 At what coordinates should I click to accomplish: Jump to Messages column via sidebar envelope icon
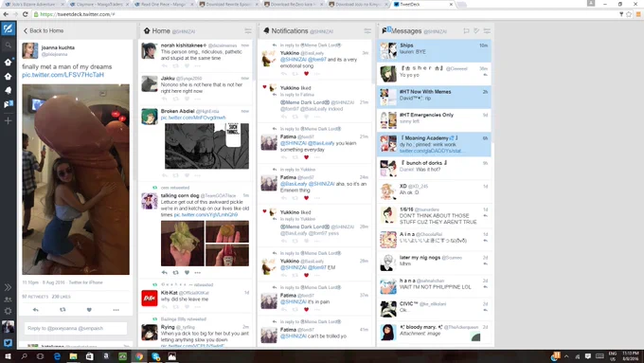pos(8,104)
